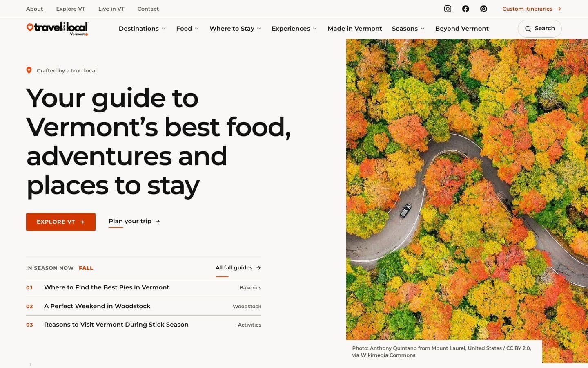Open the Pinterest icon
This screenshot has height=368, width=588.
(x=483, y=9)
